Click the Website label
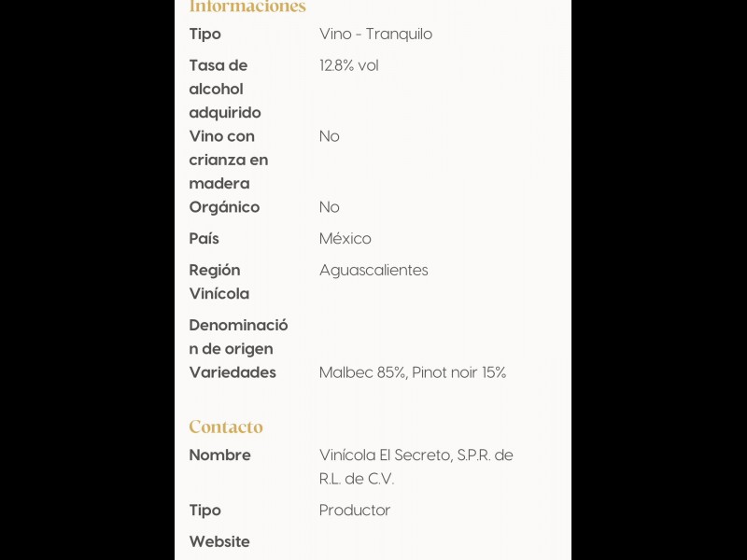747x560 pixels. (219, 541)
